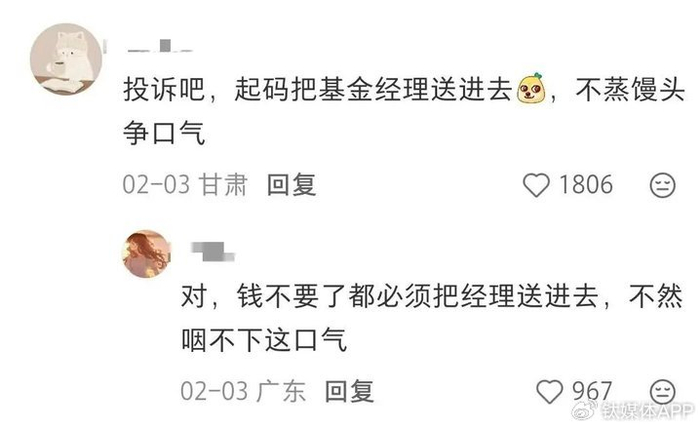Click the yellow emoji in the comment
Screen dimensions: 700x428
click(531, 89)
